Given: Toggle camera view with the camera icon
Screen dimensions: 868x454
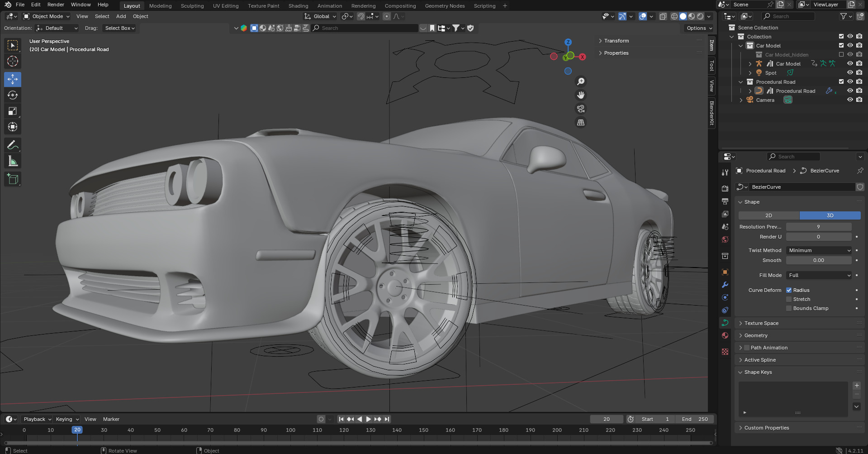Looking at the screenshot, I should [581, 109].
